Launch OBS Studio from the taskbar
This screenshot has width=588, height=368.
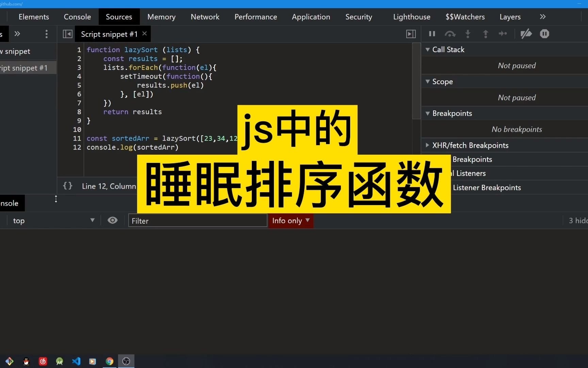point(126,362)
